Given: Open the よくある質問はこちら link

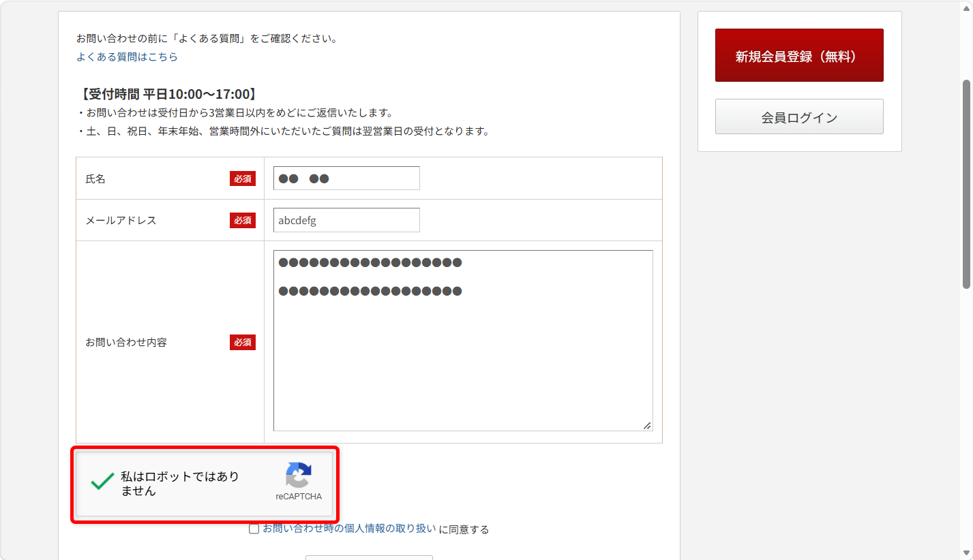Looking at the screenshot, I should point(127,57).
